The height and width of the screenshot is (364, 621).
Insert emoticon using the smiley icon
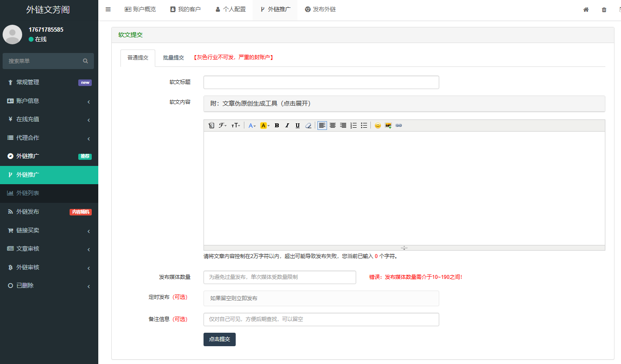pos(378,126)
